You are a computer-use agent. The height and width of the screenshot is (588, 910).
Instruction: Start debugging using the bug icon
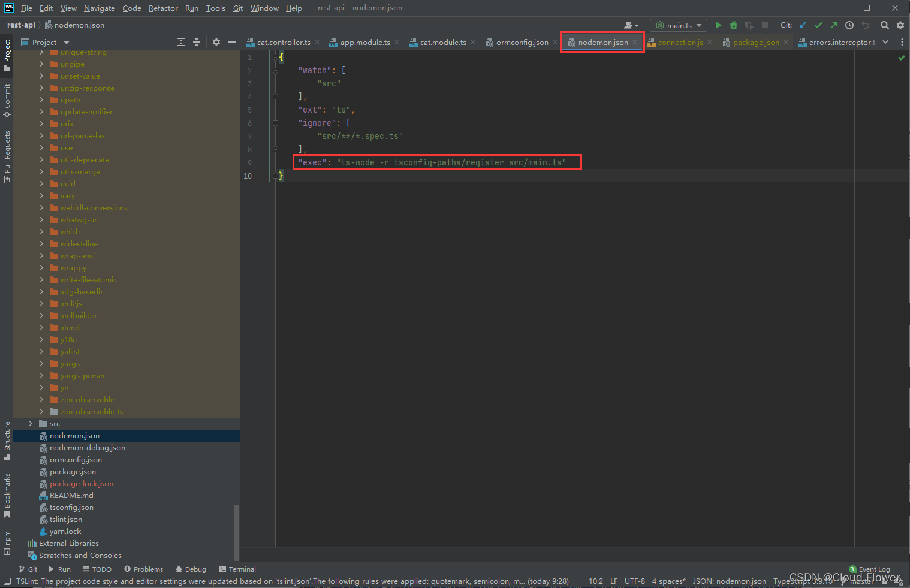tap(733, 25)
